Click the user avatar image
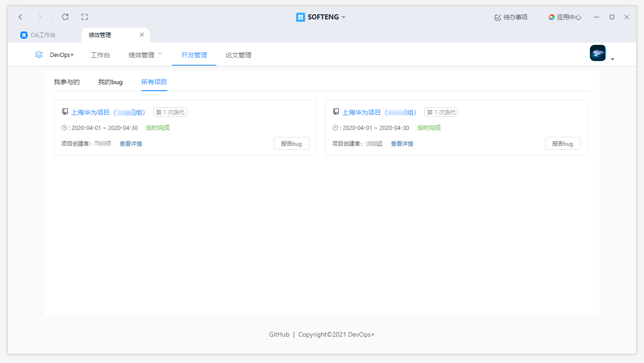Image resolution: width=644 pixels, height=363 pixels. pos(598,53)
